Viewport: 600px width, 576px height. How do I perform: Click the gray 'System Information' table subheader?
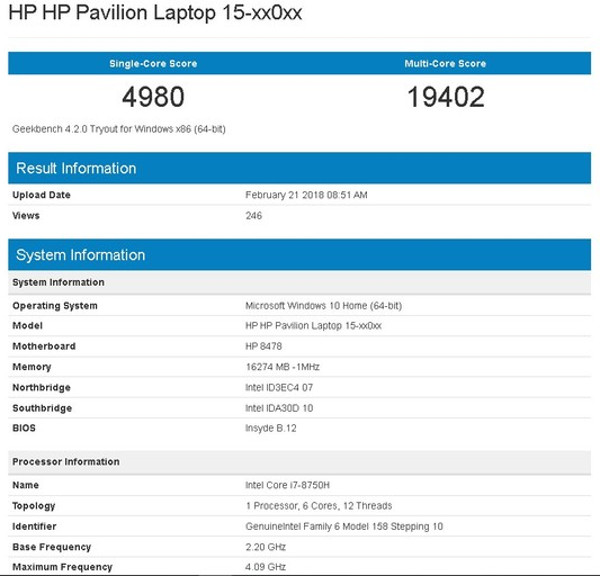click(300, 282)
